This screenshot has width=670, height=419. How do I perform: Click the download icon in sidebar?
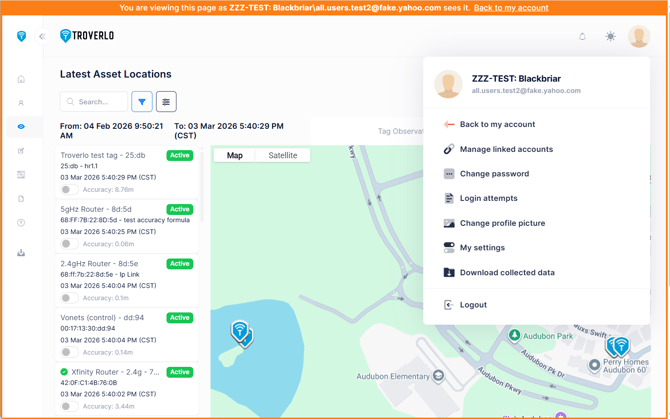[x=21, y=253]
